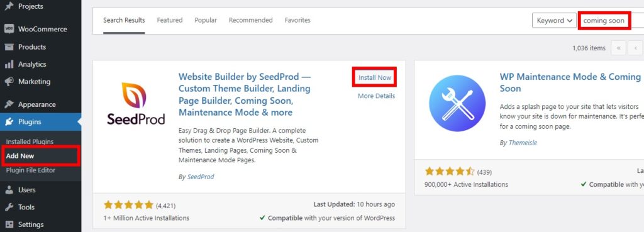Click the Projects pin icon in sidebar
Image resolution: width=644 pixels, height=232 pixels.
tap(9, 6)
